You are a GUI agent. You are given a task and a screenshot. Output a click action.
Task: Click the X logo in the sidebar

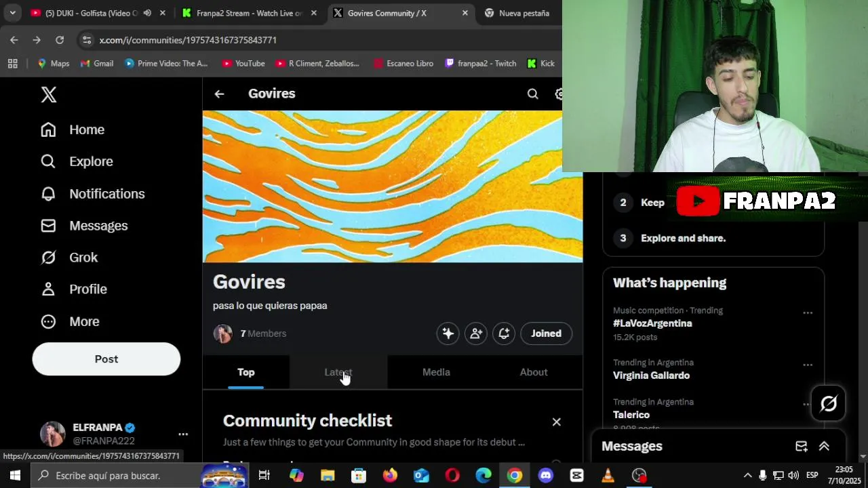coord(49,94)
